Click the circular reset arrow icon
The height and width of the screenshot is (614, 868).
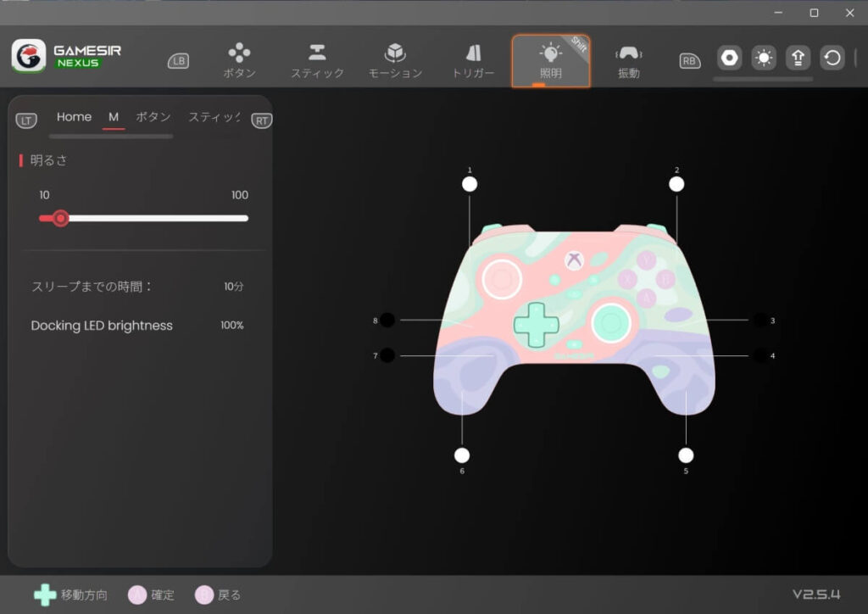point(832,58)
